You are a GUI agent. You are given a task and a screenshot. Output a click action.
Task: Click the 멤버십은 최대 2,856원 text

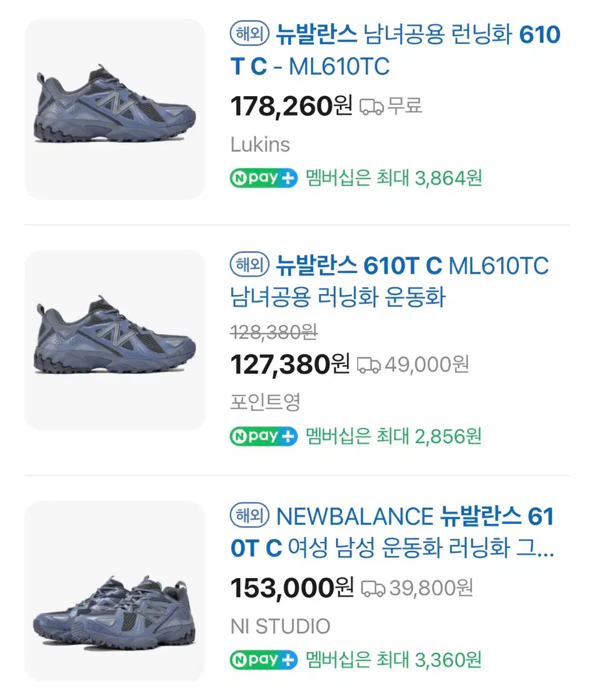pyautogui.click(x=394, y=436)
